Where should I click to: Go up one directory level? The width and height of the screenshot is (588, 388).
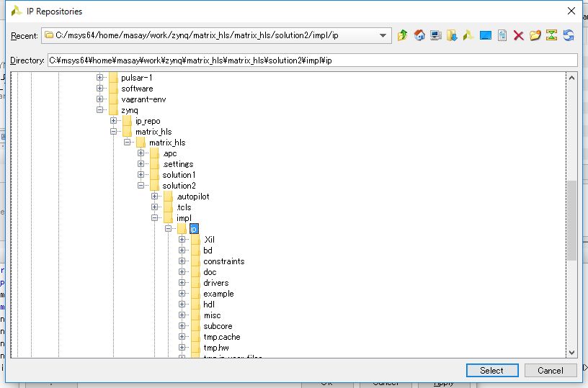[402, 35]
